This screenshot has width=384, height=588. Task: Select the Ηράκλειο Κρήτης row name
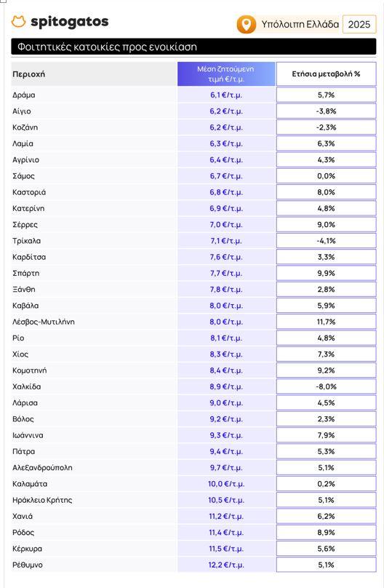pos(42,500)
